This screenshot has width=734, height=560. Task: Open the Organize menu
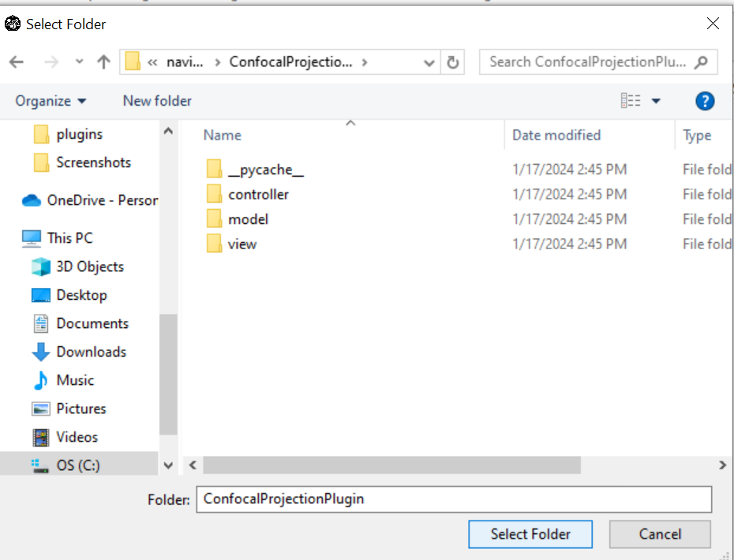[x=51, y=101]
